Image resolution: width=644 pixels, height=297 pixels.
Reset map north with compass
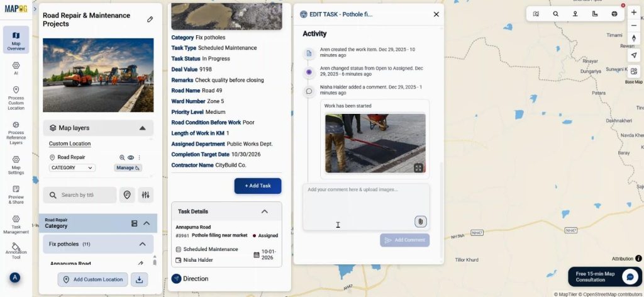click(634, 38)
